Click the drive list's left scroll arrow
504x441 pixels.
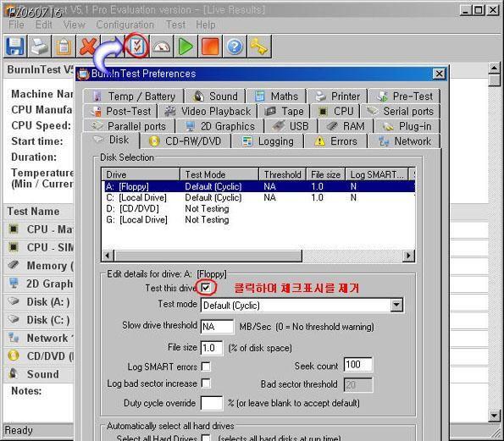tap(108, 256)
